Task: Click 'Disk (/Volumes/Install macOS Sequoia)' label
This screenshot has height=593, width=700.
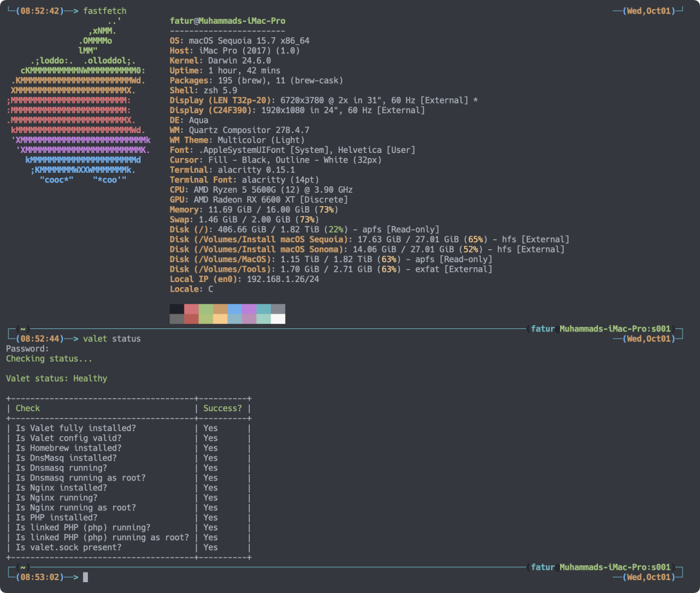Action: [x=258, y=240]
